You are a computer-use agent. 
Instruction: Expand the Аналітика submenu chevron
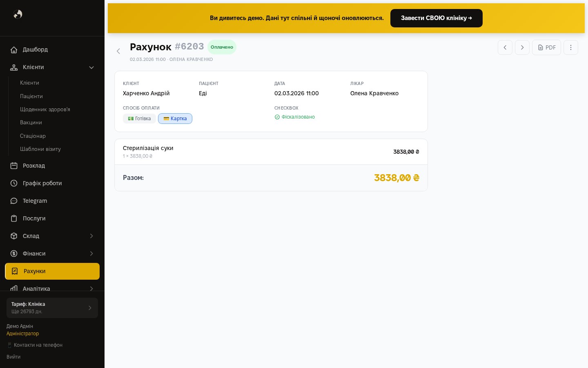tap(91, 288)
